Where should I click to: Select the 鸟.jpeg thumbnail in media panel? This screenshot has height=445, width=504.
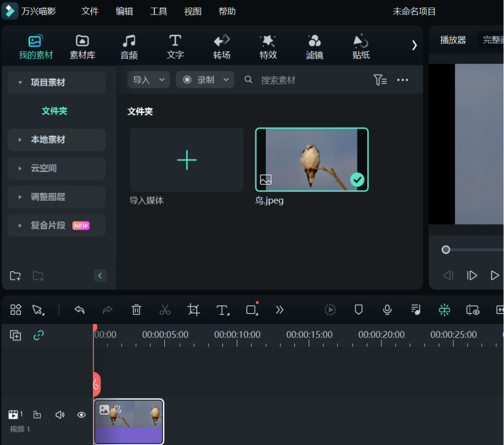pyautogui.click(x=311, y=160)
